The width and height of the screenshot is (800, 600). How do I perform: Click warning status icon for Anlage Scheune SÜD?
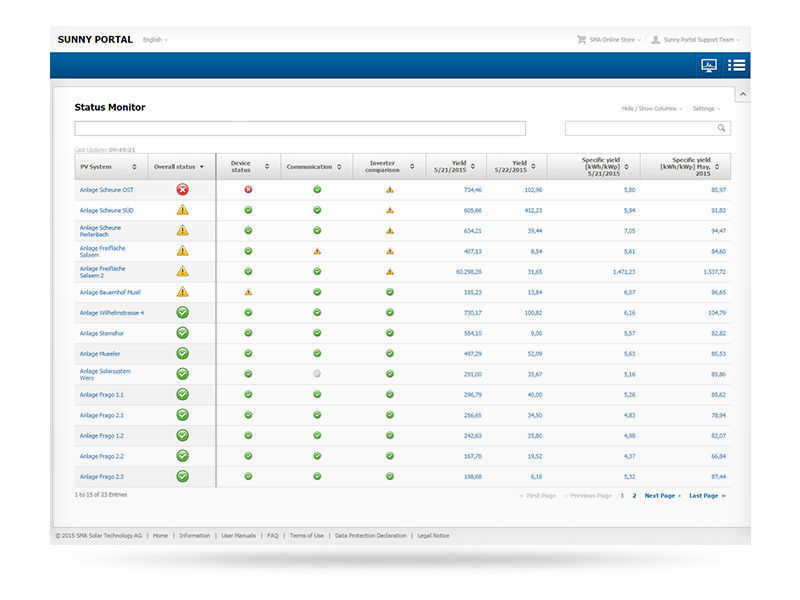[182, 210]
